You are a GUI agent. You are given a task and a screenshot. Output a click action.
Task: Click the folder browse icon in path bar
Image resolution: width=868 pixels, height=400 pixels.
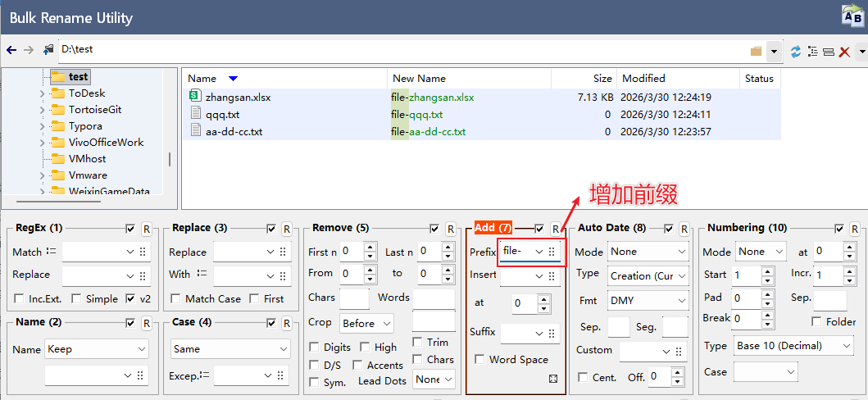pyautogui.click(x=756, y=51)
